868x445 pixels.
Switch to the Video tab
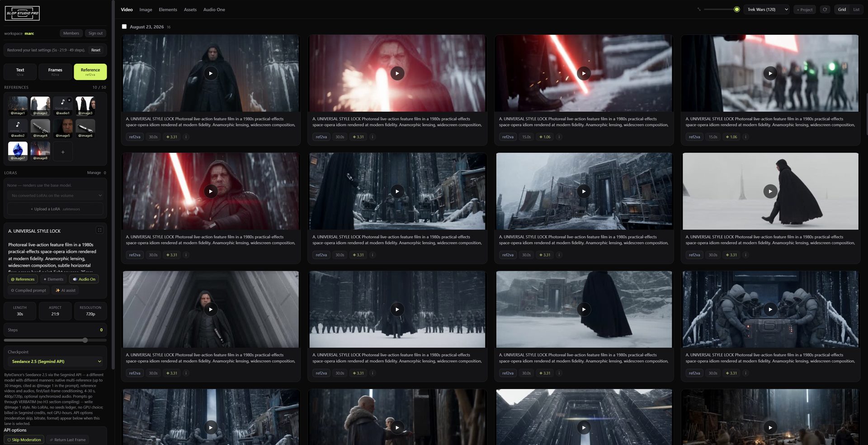127,9
